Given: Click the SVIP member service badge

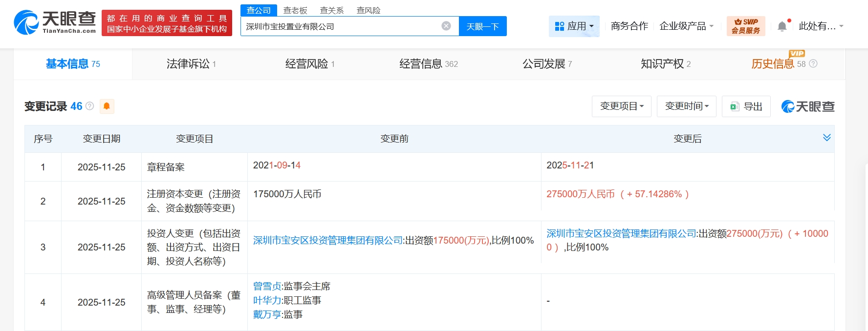Looking at the screenshot, I should [x=745, y=26].
